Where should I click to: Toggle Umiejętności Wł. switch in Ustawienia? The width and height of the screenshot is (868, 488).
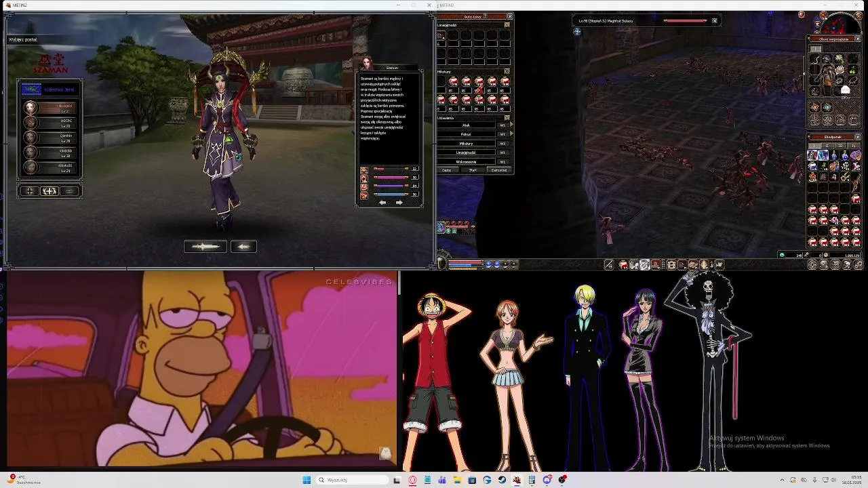502,152
